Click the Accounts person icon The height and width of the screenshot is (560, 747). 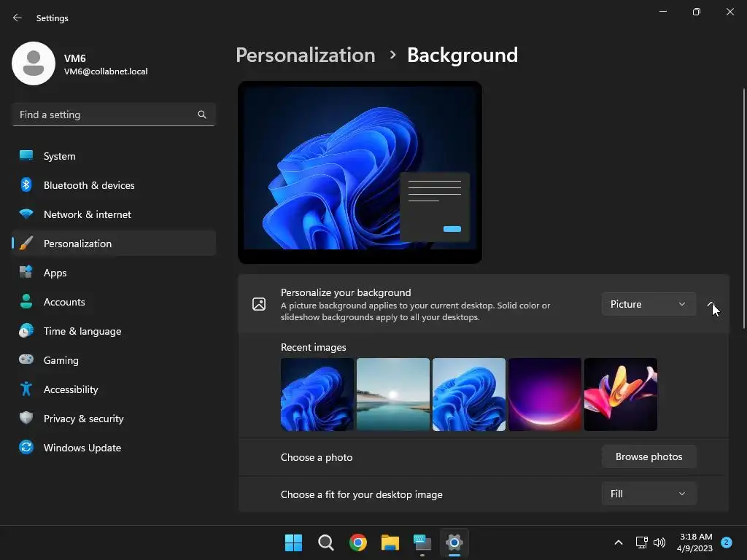[x=26, y=301]
